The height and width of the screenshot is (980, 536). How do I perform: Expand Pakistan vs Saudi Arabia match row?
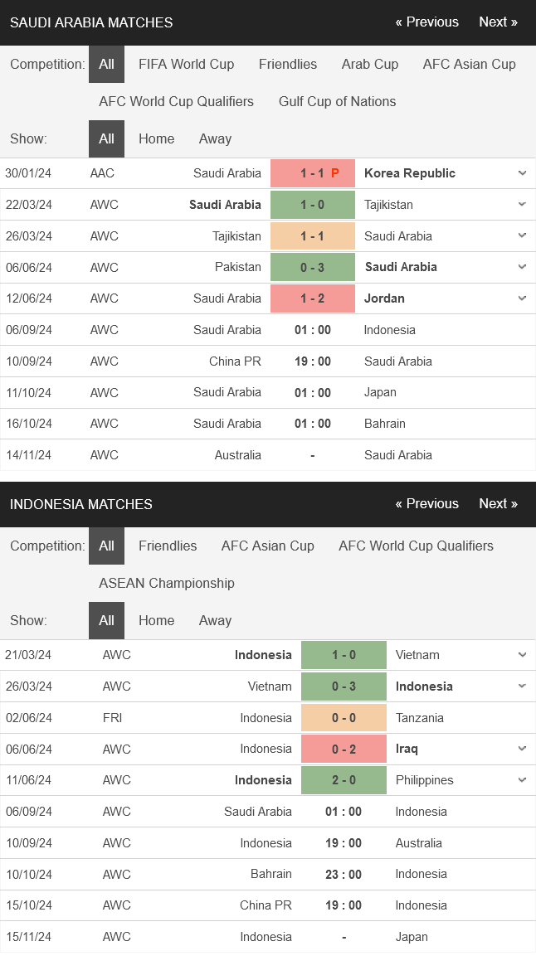522,267
